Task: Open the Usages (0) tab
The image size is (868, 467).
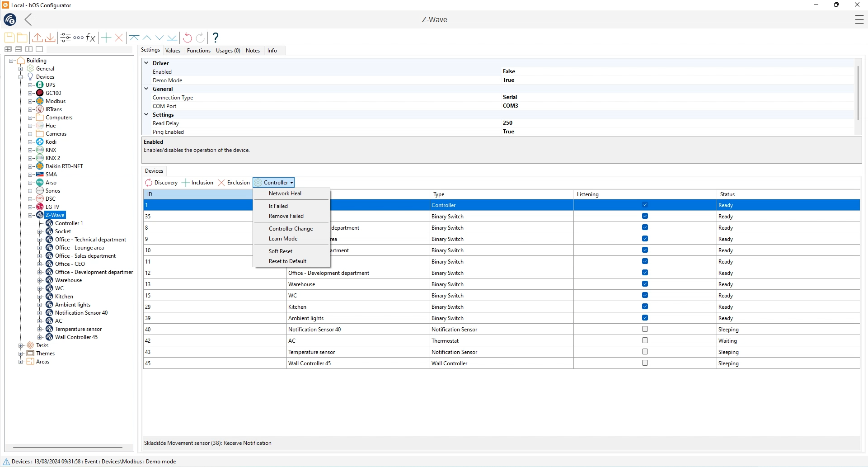Action: point(228,51)
